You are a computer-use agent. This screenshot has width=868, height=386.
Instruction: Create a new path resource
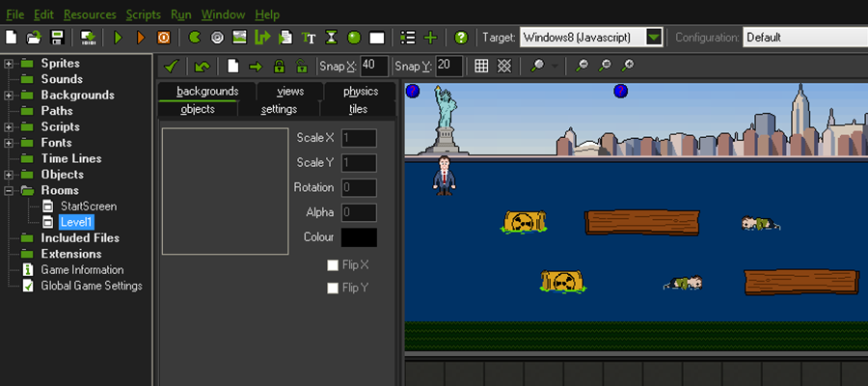tap(262, 38)
